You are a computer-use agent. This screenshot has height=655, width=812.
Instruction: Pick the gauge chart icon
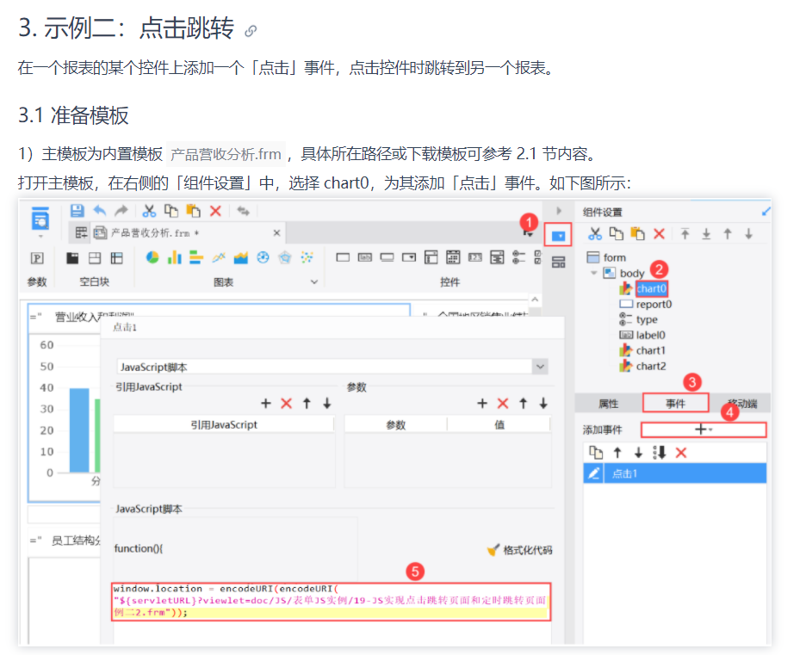(x=263, y=257)
